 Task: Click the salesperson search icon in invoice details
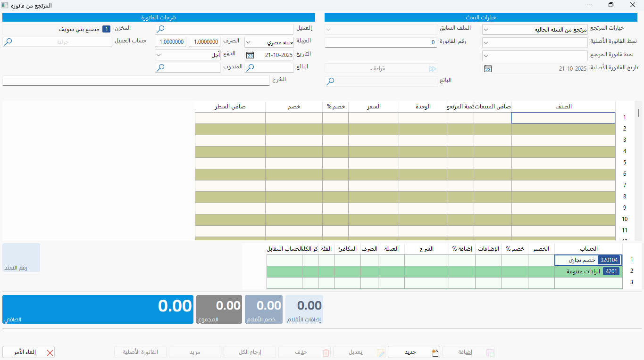pyautogui.click(x=251, y=68)
